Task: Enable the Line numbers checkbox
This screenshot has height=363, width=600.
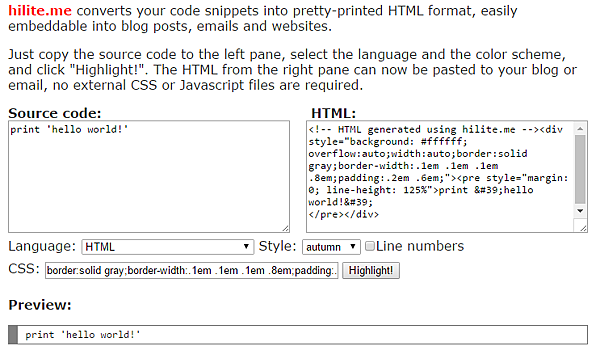Action: point(370,246)
